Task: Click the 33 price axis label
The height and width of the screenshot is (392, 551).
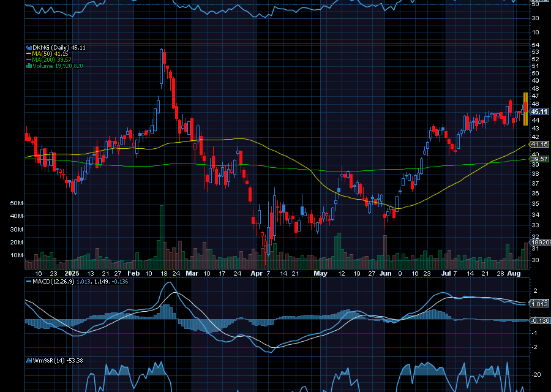Action: tap(535, 225)
